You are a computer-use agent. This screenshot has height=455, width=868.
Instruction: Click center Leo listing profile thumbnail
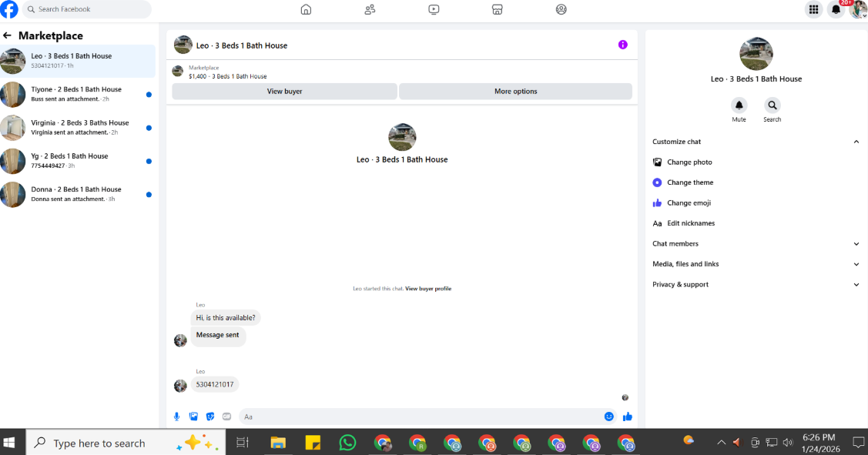(x=402, y=137)
